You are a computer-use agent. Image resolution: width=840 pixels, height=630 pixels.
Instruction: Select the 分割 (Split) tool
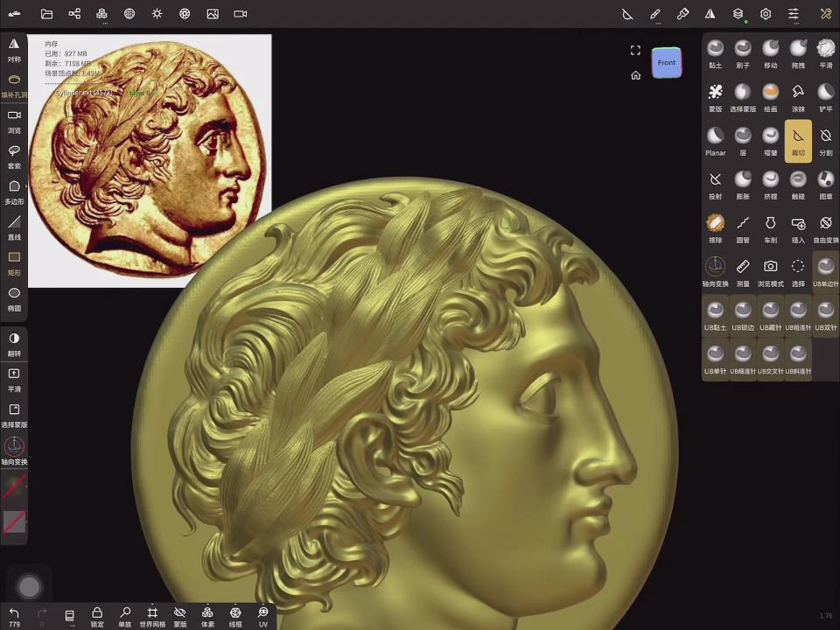(x=825, y=142)
